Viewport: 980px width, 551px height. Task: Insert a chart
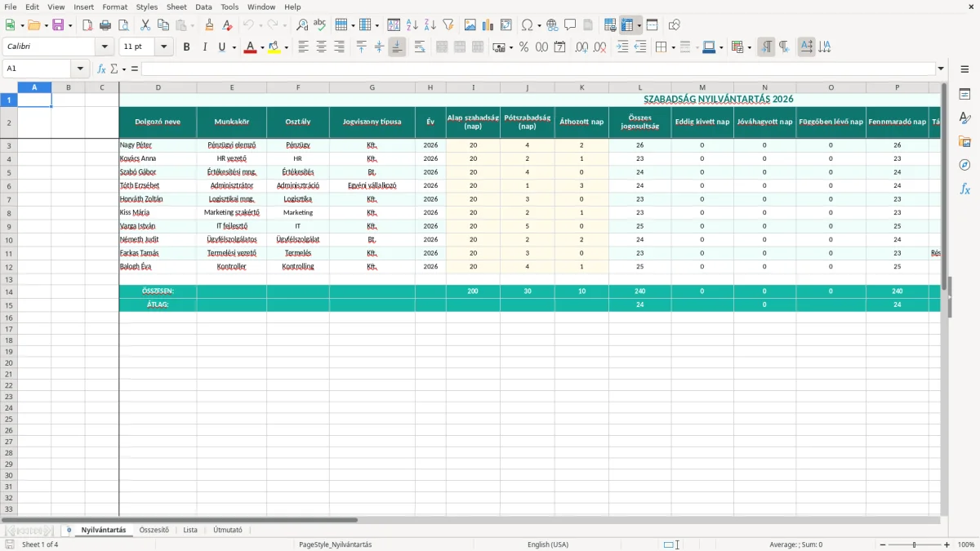pos(488,25)
